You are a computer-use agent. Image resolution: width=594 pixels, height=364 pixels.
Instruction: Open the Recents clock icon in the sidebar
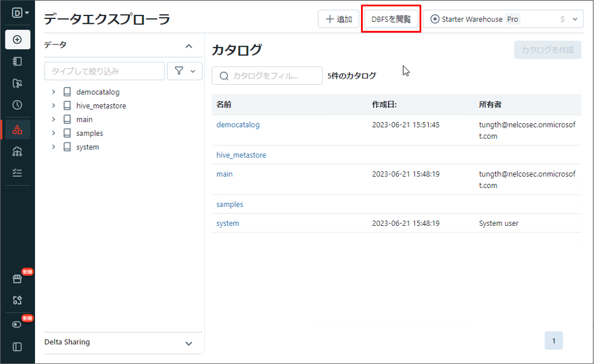tap(17, 105)
